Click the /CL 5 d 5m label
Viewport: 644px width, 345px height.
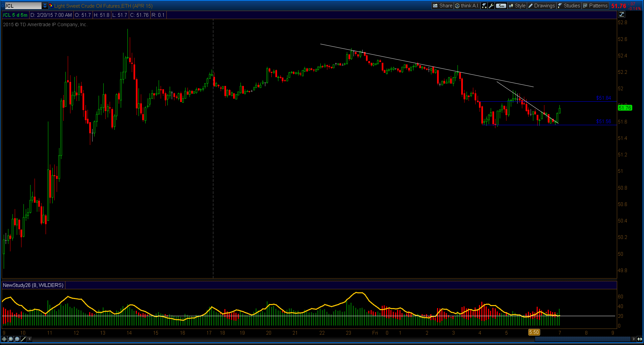tap(15, 15)
